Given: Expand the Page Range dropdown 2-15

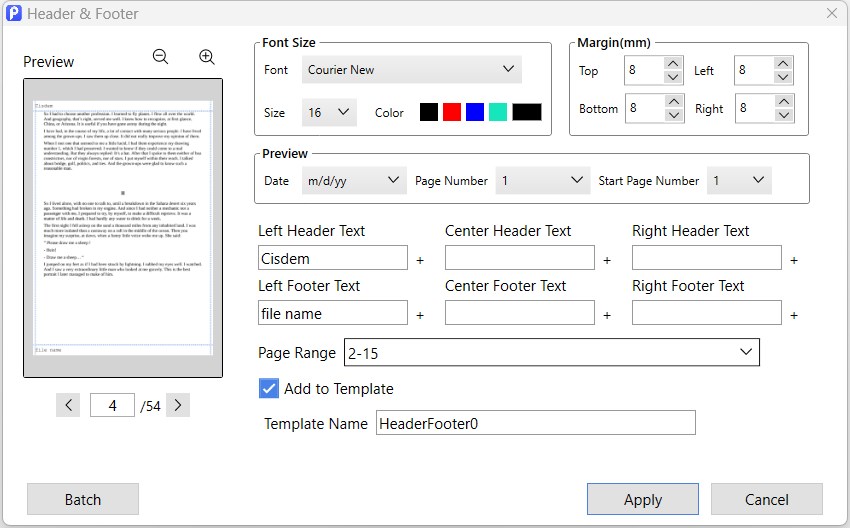Looking at the screenshot, I should pos(551,352).
